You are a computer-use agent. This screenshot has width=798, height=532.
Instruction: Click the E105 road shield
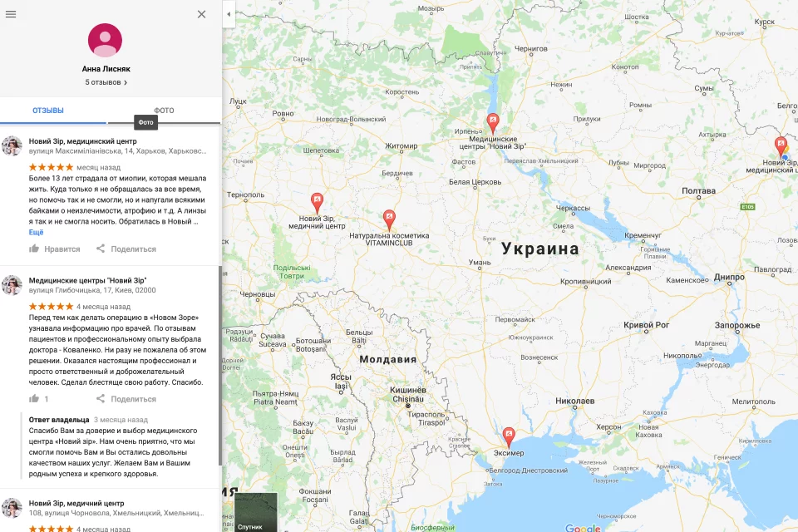(x=747, y=207)
